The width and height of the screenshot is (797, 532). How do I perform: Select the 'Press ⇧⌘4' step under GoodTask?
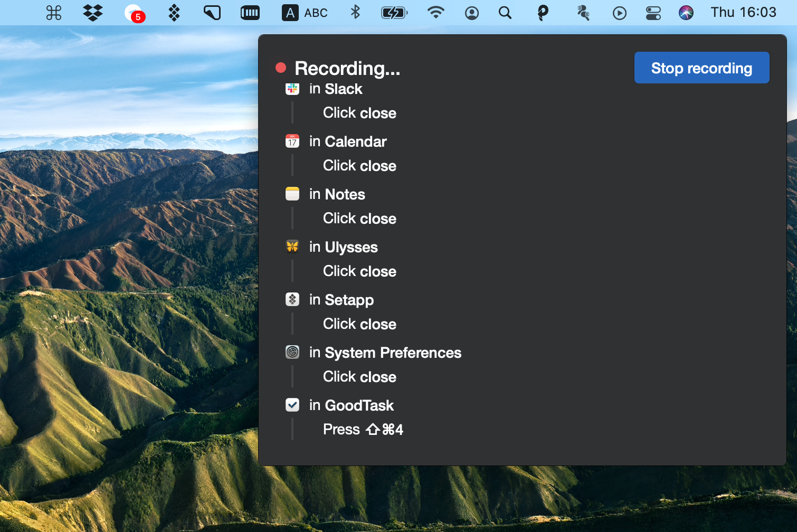tap(363, 430)
